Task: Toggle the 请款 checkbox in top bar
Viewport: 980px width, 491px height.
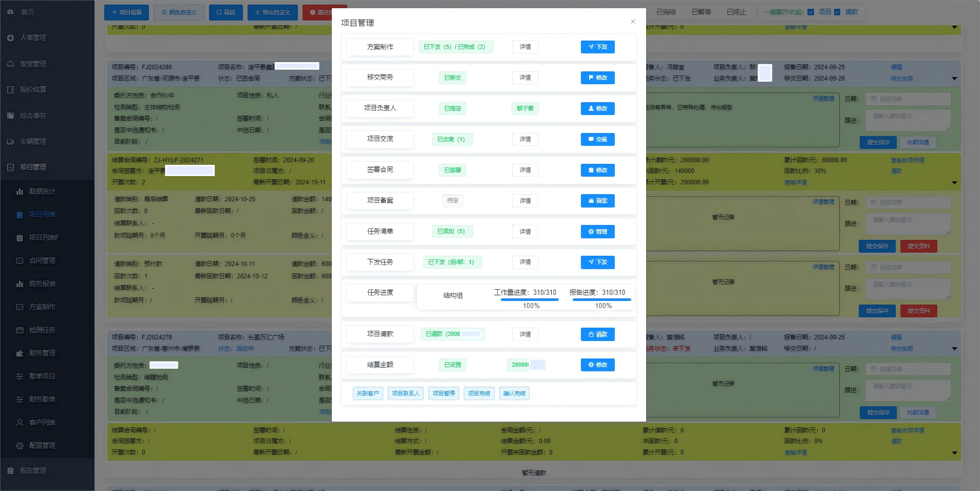Action: pyautogui.click(x=837, y=12)
